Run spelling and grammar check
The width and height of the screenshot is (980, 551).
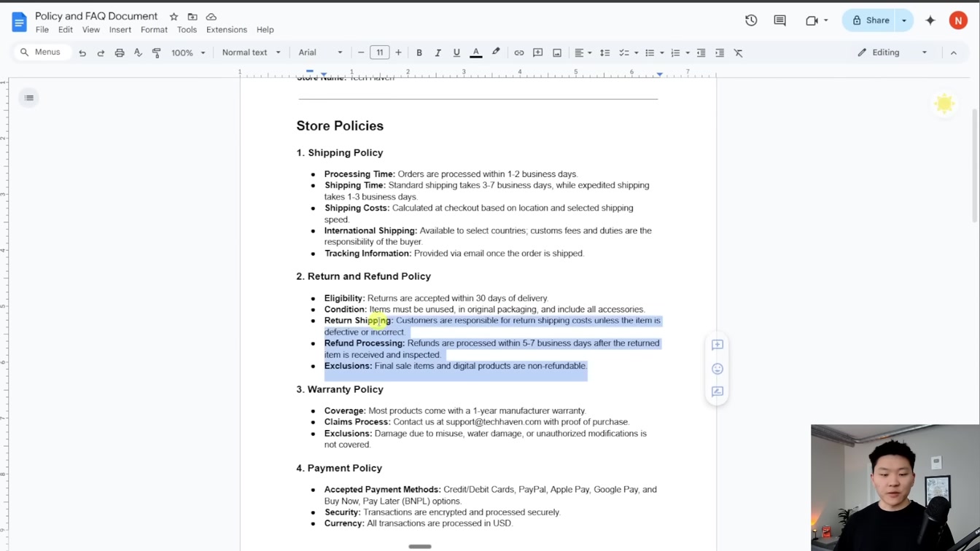138,52
